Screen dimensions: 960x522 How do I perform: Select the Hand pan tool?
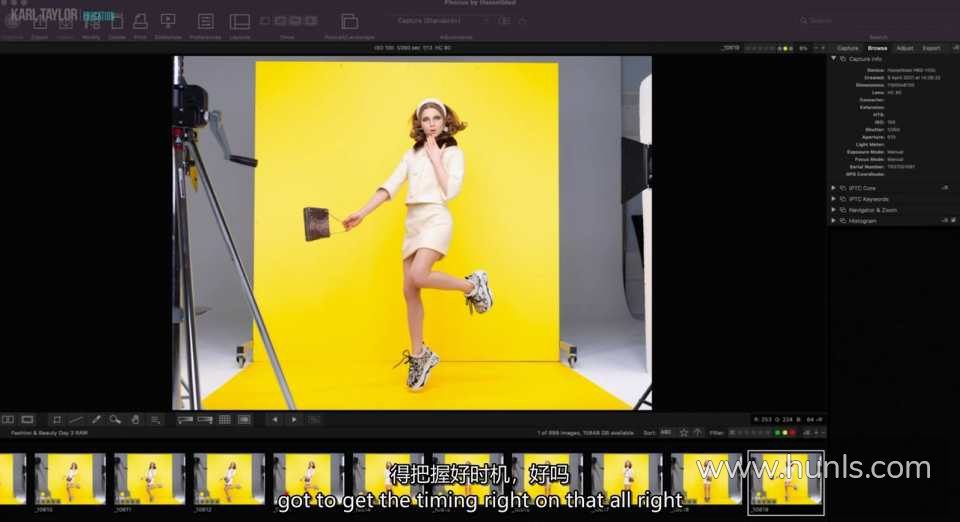135,420
